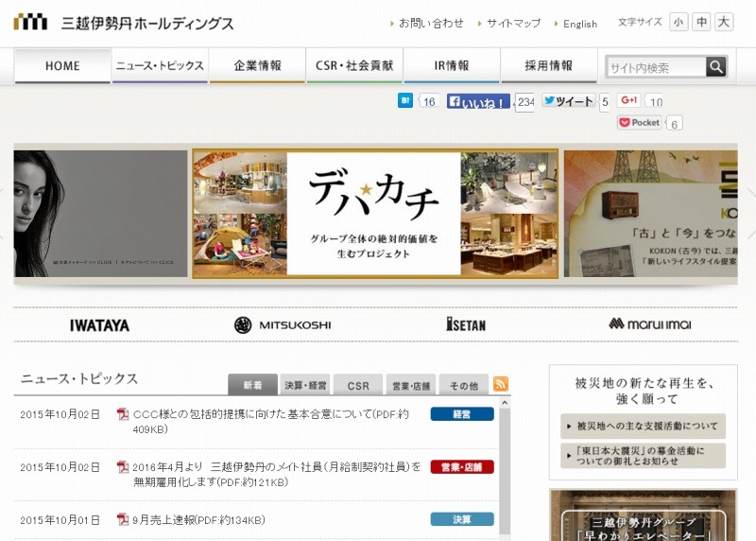The height and width of the screenshot is (541, 756).
Task: Open 被災地への主な支援活動について link
Action: (644, 427)
